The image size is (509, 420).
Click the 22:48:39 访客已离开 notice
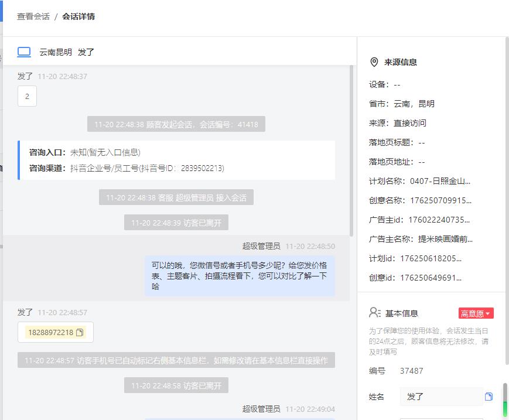pos(176,223)
